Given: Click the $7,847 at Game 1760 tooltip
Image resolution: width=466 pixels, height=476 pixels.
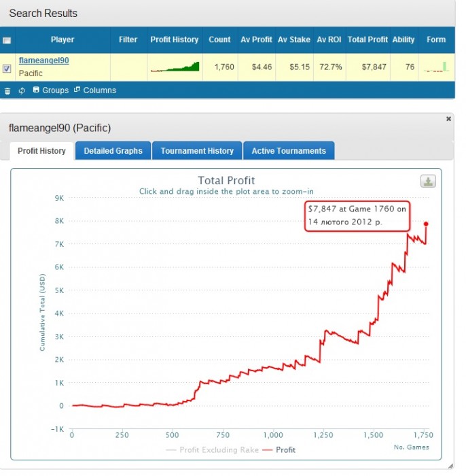Looking at the screenshot, I should click(357, 216).
